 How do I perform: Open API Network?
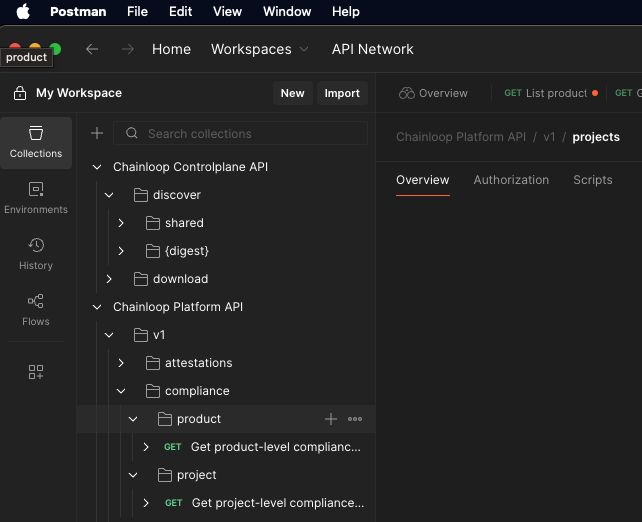[x=373, y=49]
